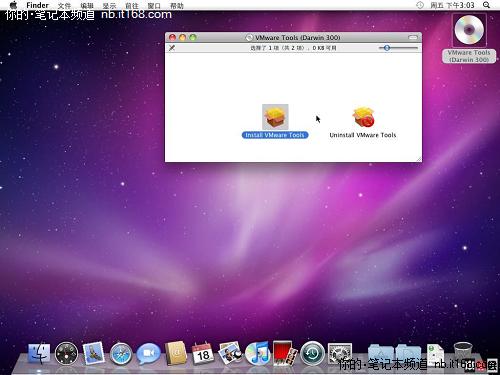Viewport: 500px width, 375px height.
Task: Open the document file in the Dock
Action: (x=435, y=353)
